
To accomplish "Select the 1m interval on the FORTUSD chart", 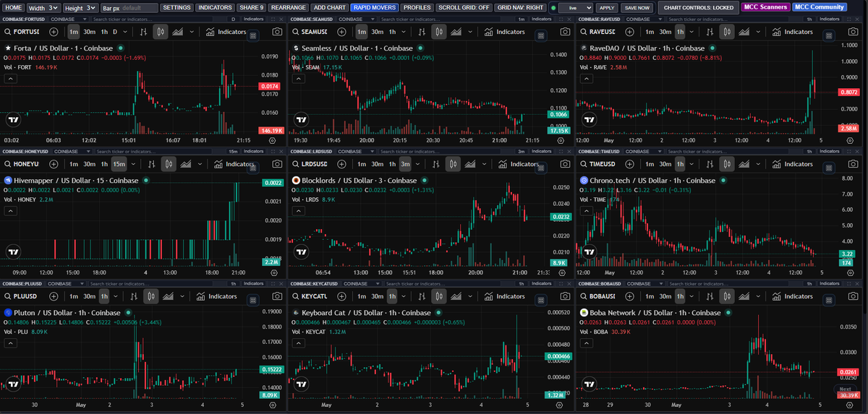I will tap(75, 33).
